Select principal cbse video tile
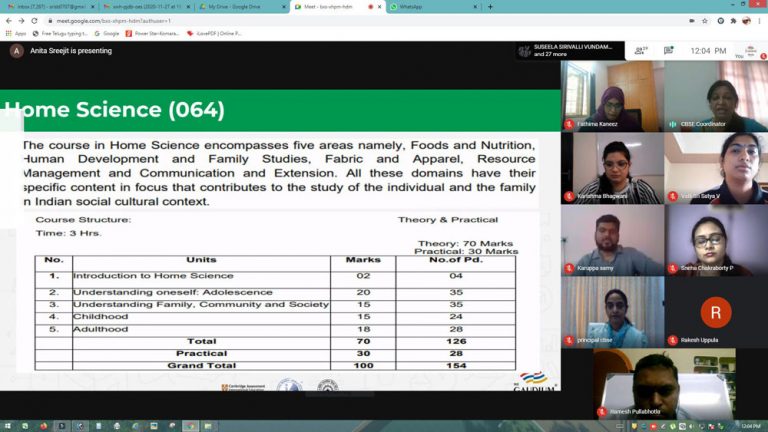This screenshot has width=768, height=432. click(x=612, y=312)
